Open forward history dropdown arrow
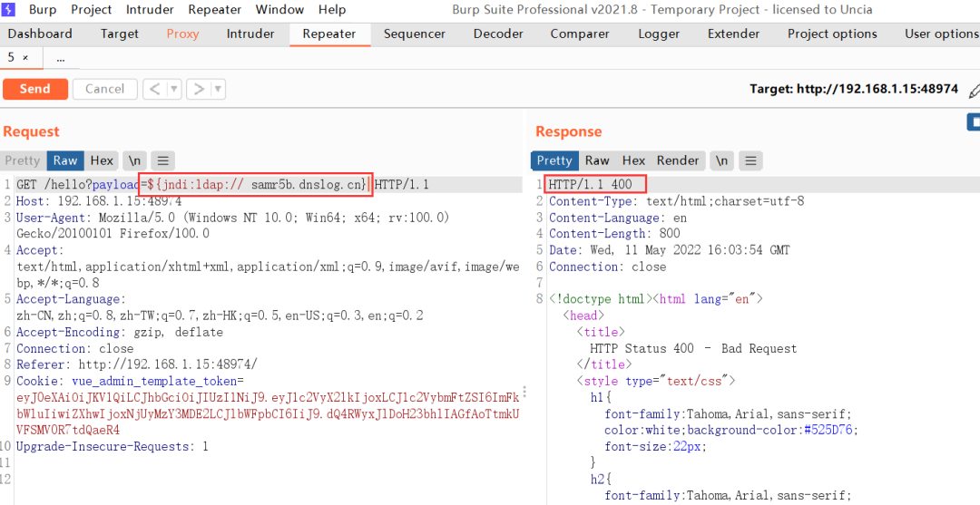Image resolution: width=980 pixels, height=505 pixels. [x=218, y=89]
